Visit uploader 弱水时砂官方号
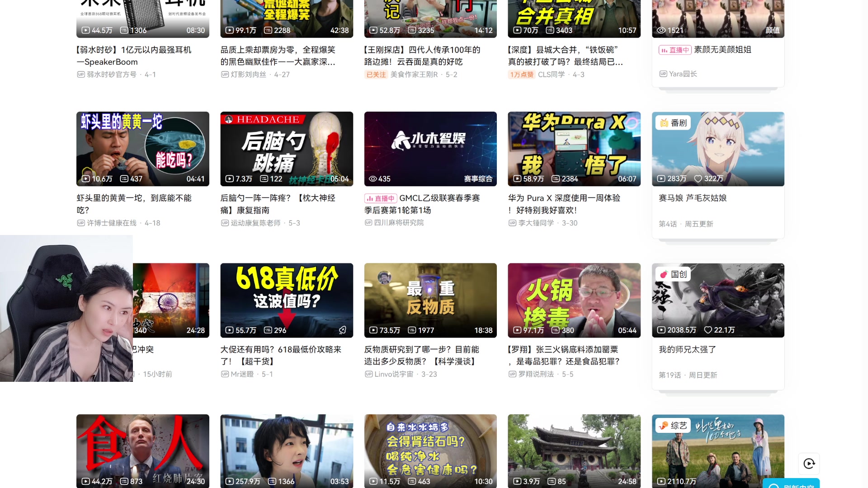This screenshot has height=488, width=868. [112, 75]
